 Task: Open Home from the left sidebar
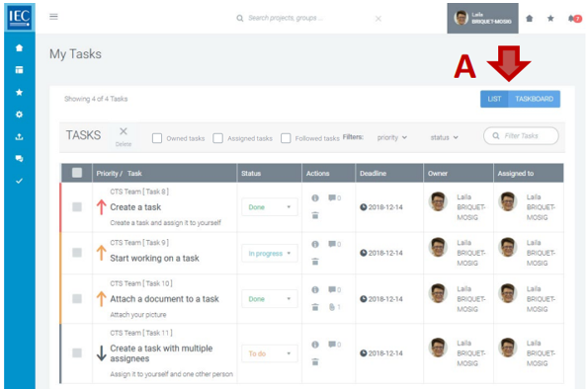19,48
